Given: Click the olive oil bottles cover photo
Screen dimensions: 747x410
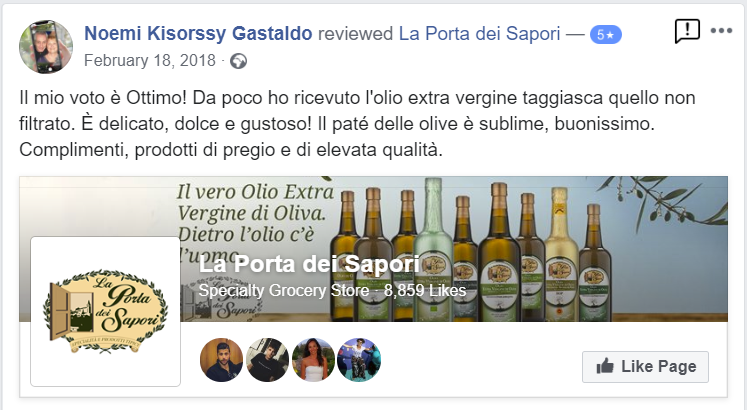Looking at the screenshot, I should 374,249.
